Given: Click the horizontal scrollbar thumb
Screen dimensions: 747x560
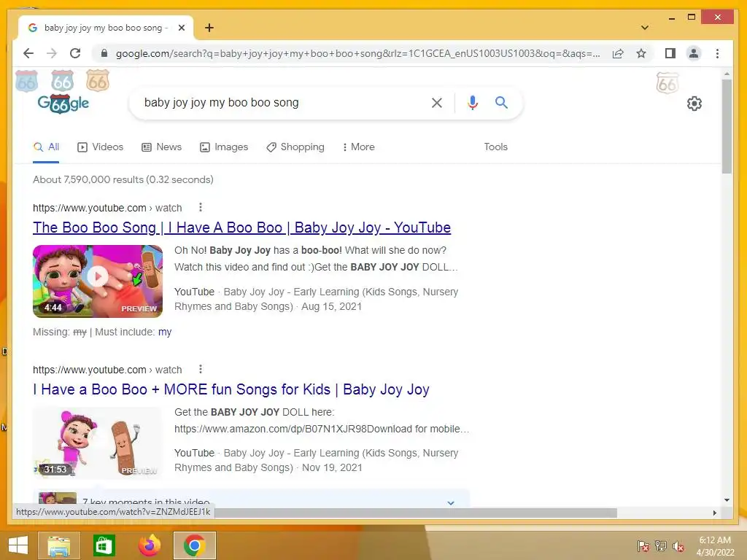Looking at the screenshot, I should point(414,513).
